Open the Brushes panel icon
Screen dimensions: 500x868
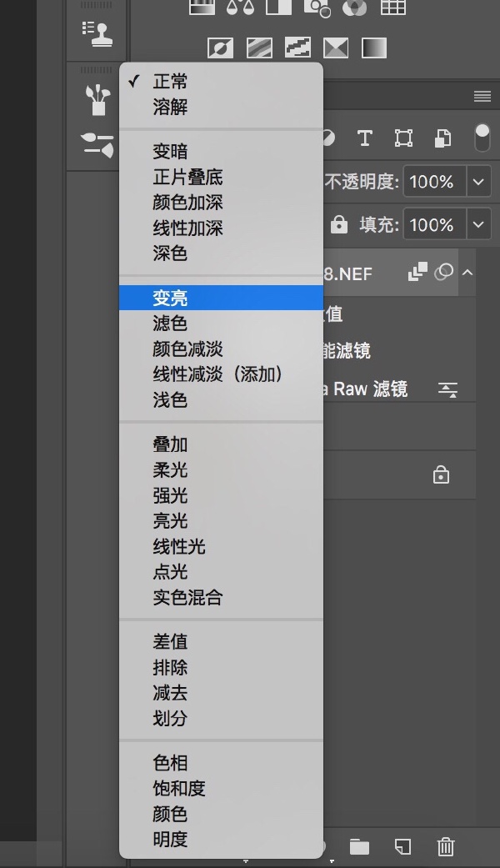[x=98, y=99]
